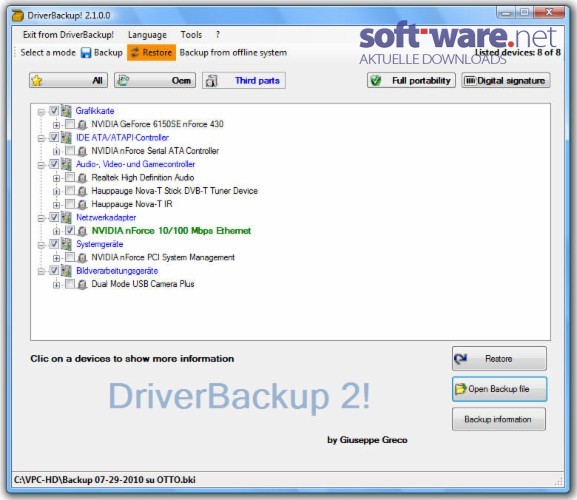
Task: Check the NVIDIA GeForce 6150SE nForce 430 checkbox
Action: pyautogui.click(x=70, y=124)
